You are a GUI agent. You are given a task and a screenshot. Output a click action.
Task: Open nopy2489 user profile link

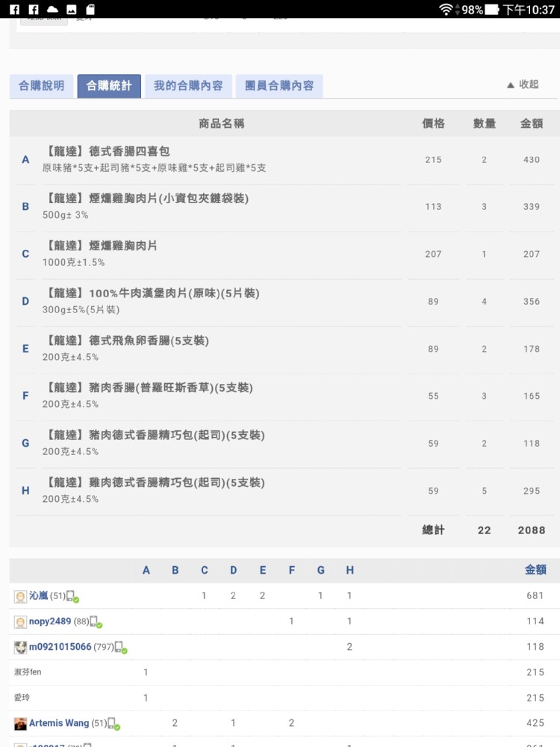point(50,622)
